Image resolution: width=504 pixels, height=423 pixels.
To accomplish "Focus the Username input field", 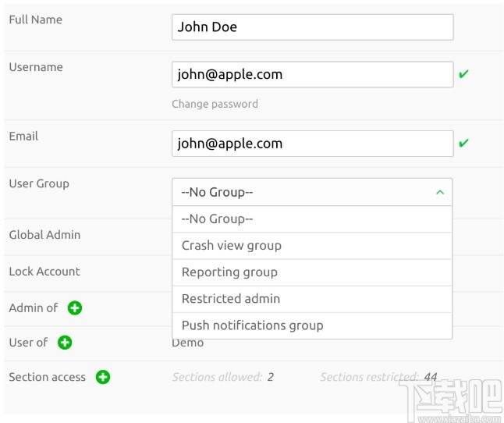I will pos(312,75).
